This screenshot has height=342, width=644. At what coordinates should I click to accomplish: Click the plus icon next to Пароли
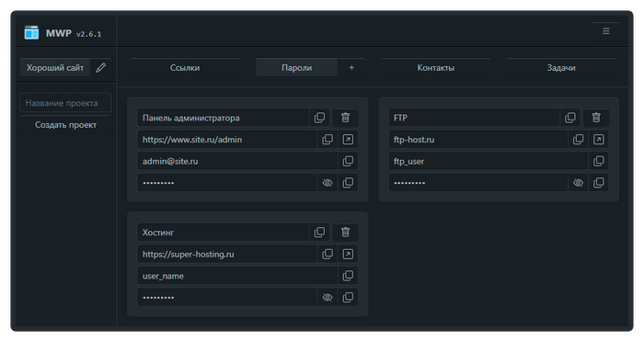(x=351, y=68)
